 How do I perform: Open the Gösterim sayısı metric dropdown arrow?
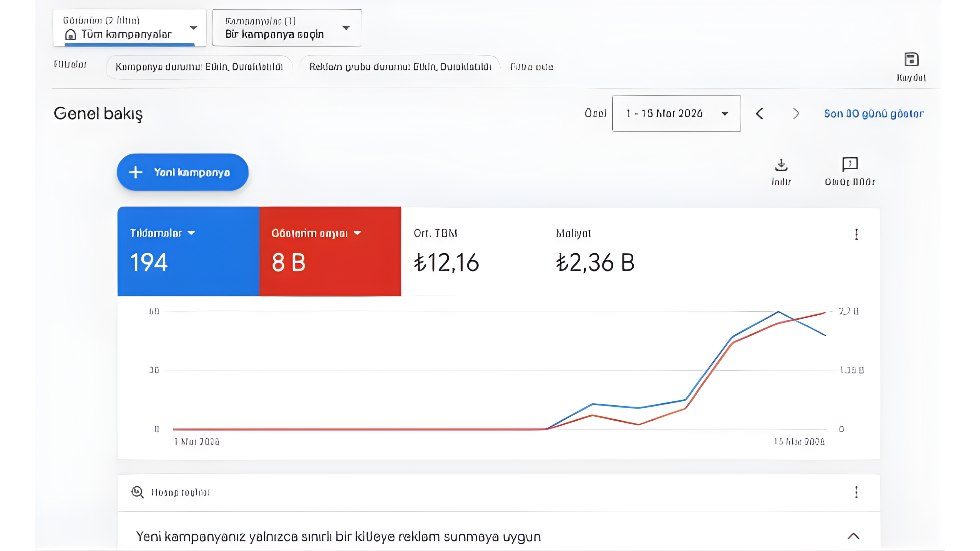(357, 233)
